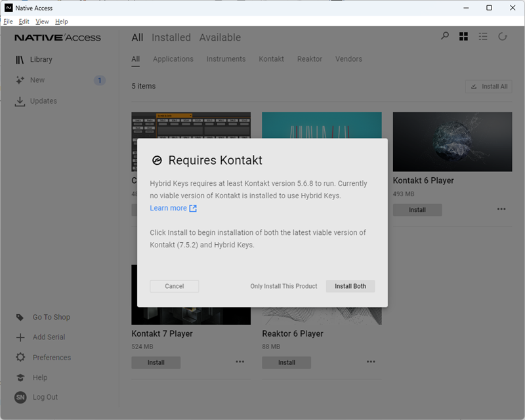Click the Install Both button
This screenshot has height=420, width=525.
point(350,286)
